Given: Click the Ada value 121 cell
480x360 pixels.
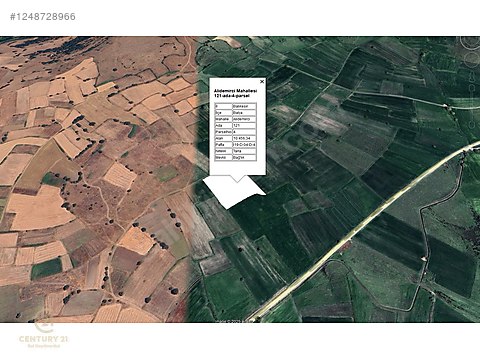Looking at the screenshot, I should click(x=244, y=125).
